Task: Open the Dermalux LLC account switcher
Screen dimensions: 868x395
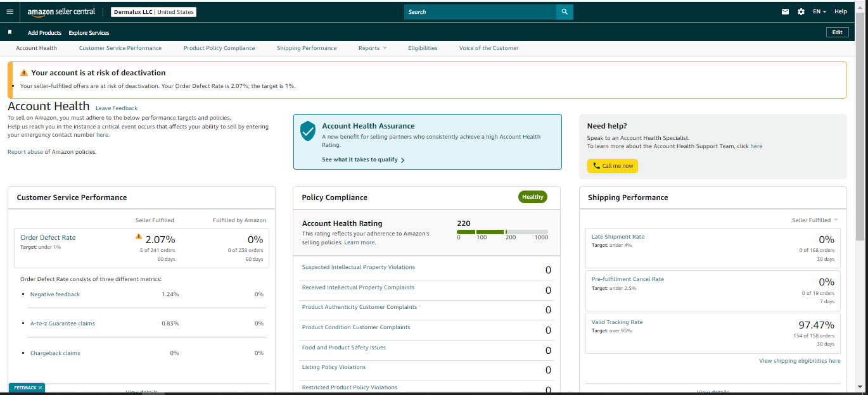Action: 153,12
